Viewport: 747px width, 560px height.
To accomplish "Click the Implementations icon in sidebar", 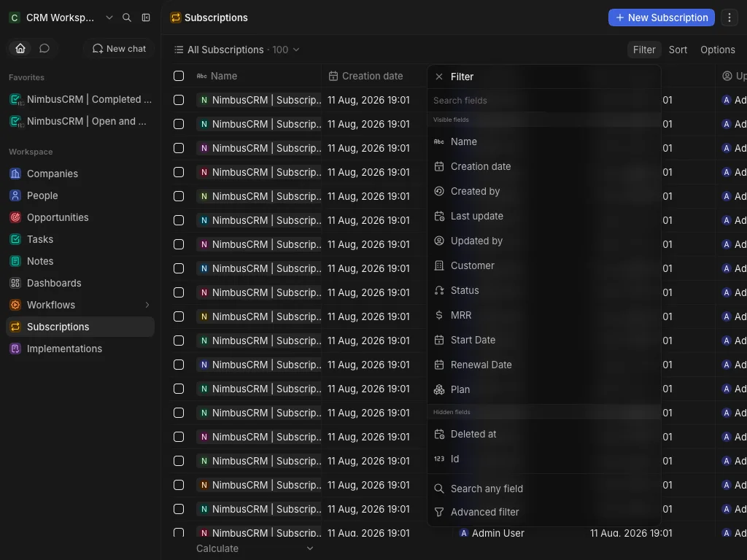I will coord(15,349).
